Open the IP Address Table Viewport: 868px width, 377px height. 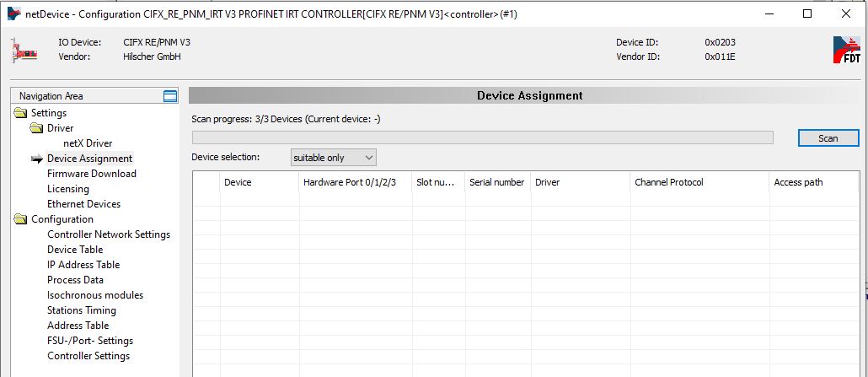tap(83, 265)
